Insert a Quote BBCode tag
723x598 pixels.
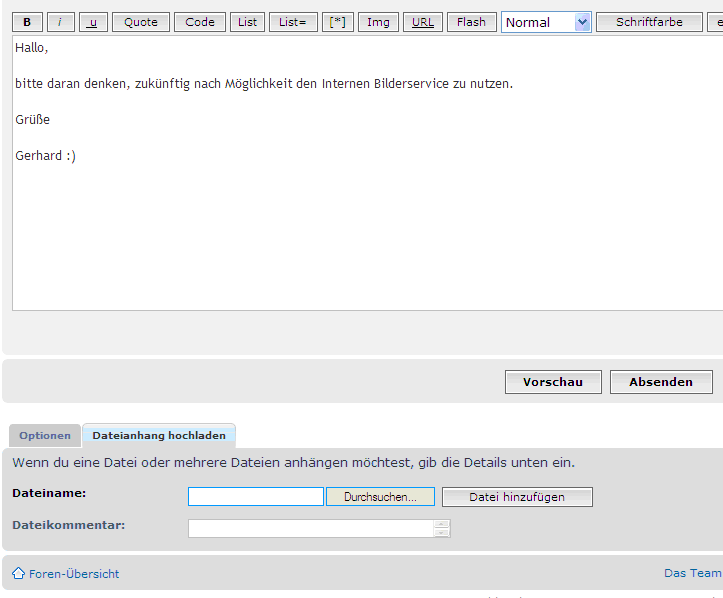(x=141, y=22)
